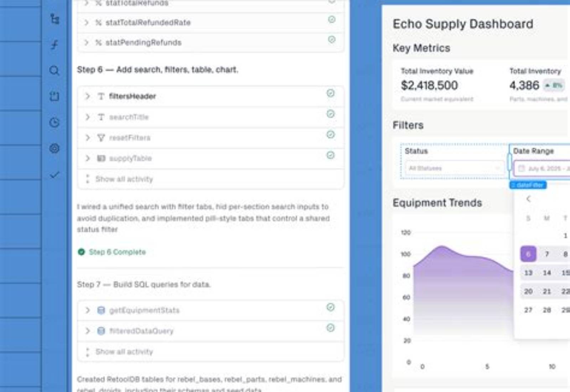Click the Date Range input field
Screen dimensions: 570x392
click(542, 168)
